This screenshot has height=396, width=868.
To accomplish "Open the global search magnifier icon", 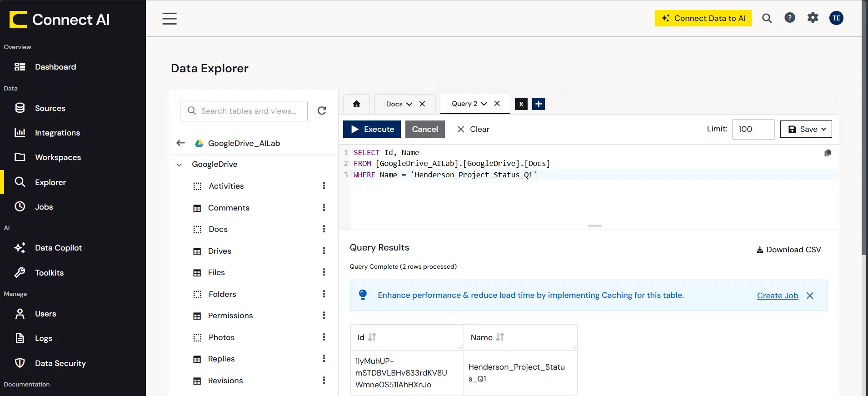I will pyautogui.click(x=767, y=18).
